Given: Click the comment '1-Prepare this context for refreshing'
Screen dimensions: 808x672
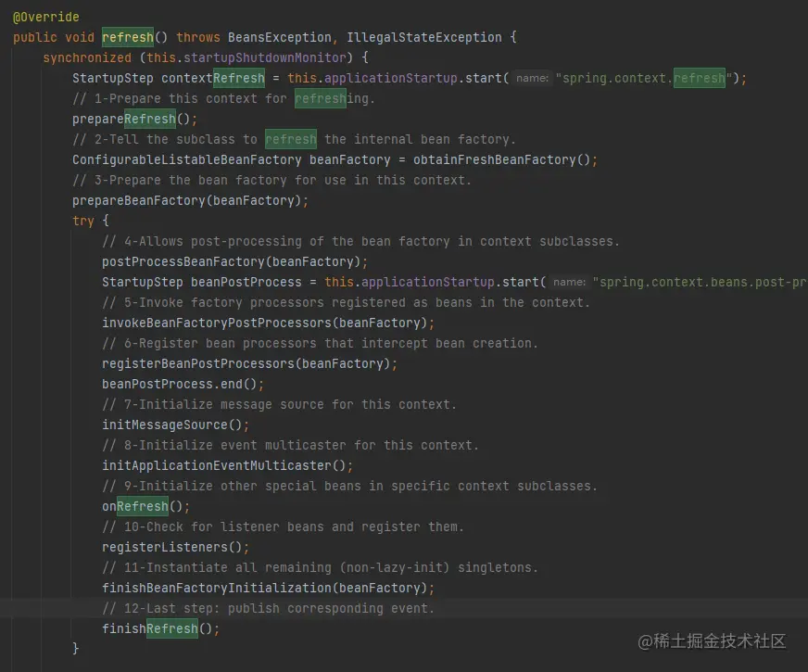Looking at the screenshot, I should [223, 98].
